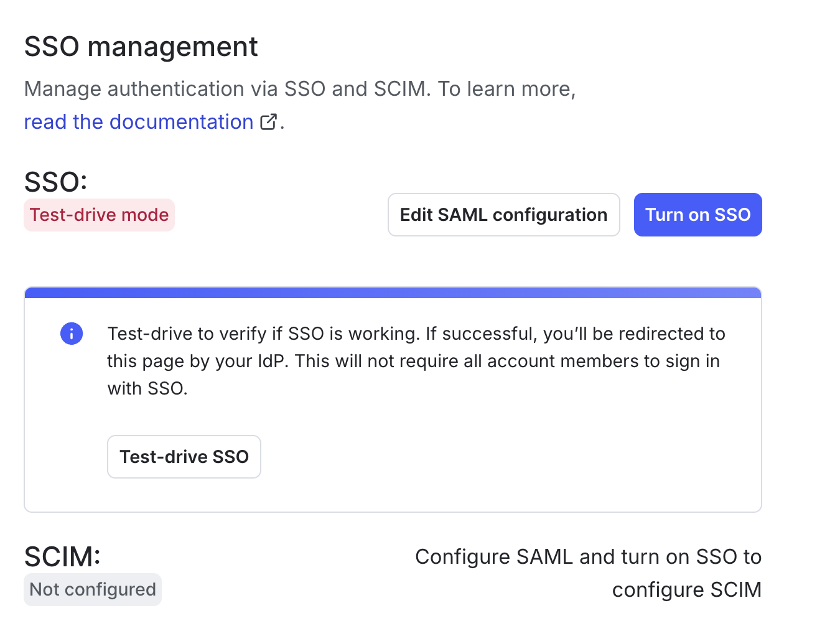Viewport: 840px width, 636px height.
Task: Open 'read the documentation' link
Action: (x=138, y=121)
